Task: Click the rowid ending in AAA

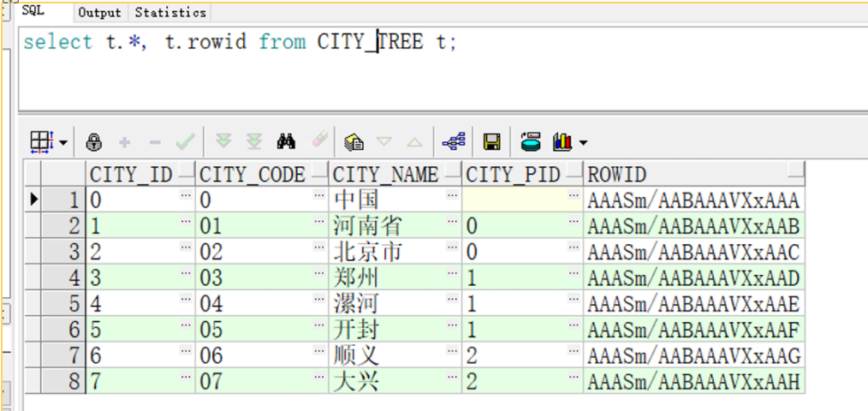Action: click(694, 200)
